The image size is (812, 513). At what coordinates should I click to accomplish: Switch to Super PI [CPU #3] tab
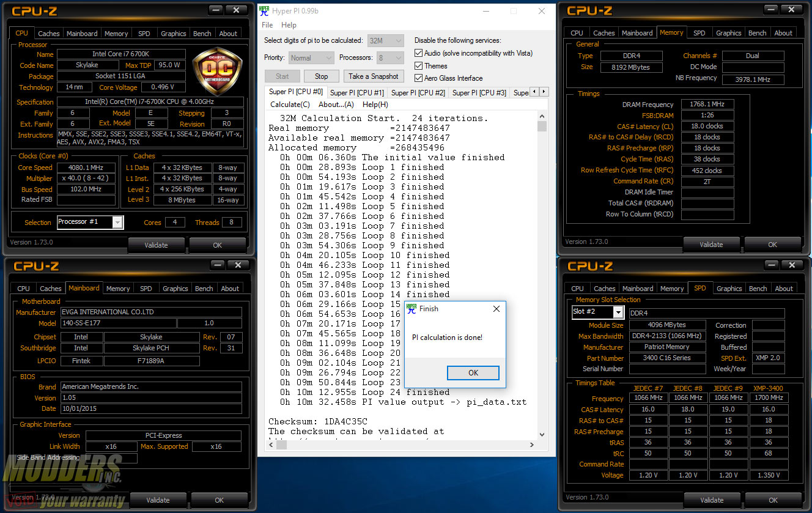(x=479, y=93)
